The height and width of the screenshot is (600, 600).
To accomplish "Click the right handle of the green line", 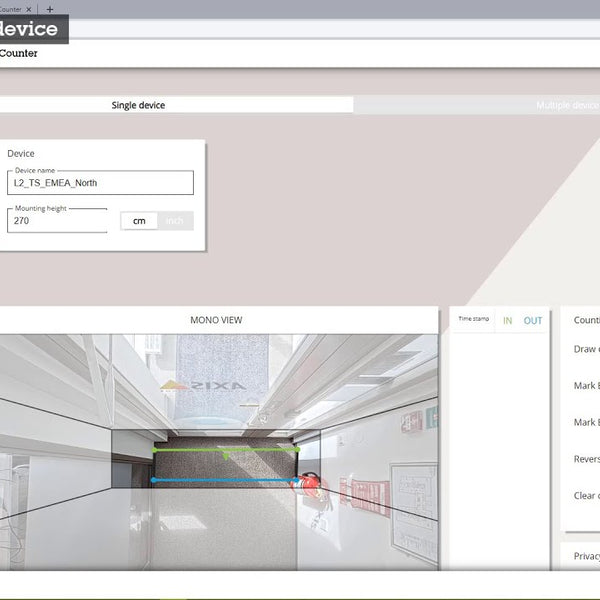I will tap(297, 451).
